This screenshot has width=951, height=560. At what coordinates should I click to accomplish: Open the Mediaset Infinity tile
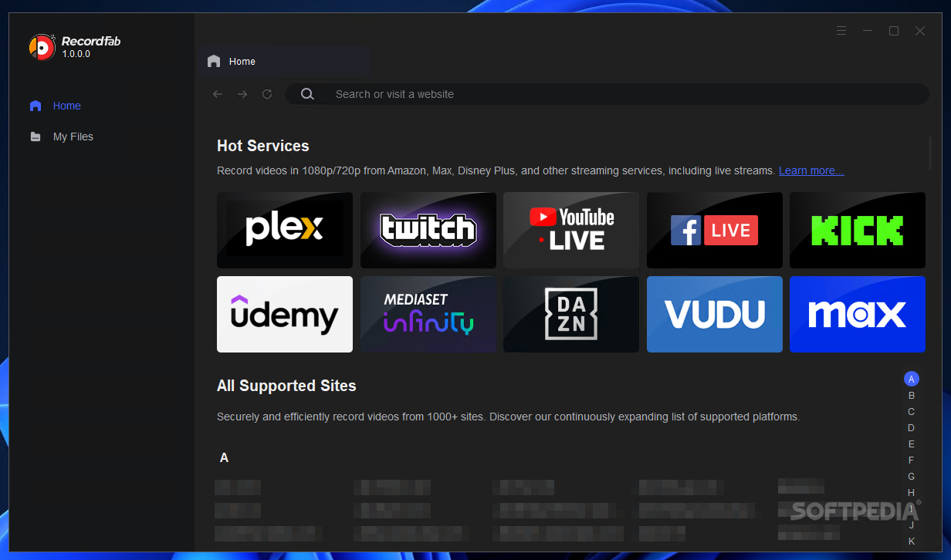428,314
